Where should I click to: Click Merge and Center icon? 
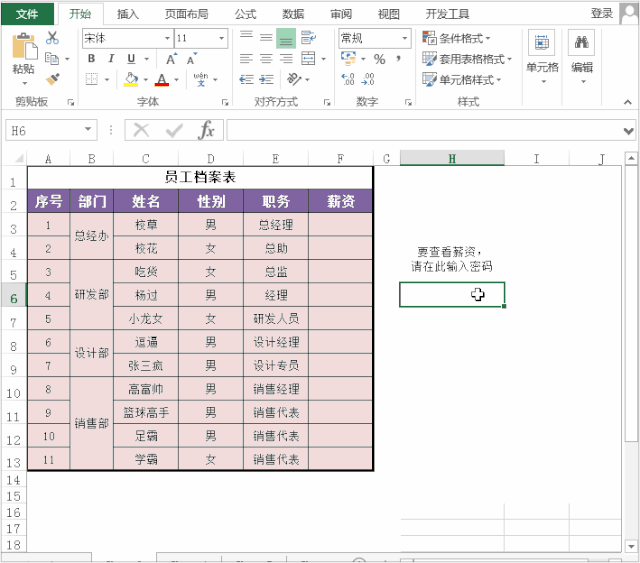tap(308, 58)
